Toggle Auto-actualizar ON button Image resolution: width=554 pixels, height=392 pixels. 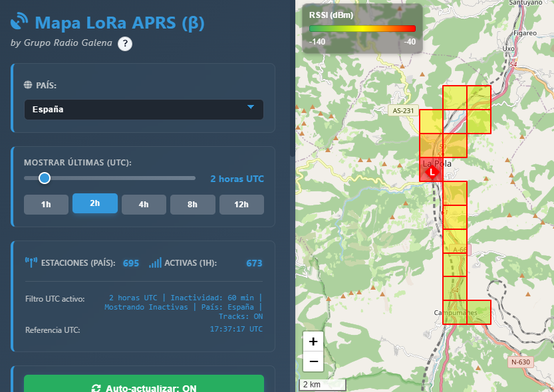144,385
